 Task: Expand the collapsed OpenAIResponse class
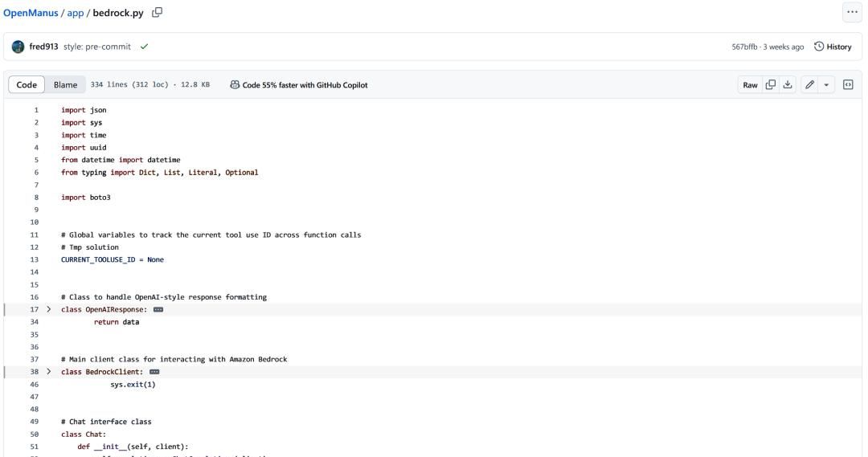[49, 310]
